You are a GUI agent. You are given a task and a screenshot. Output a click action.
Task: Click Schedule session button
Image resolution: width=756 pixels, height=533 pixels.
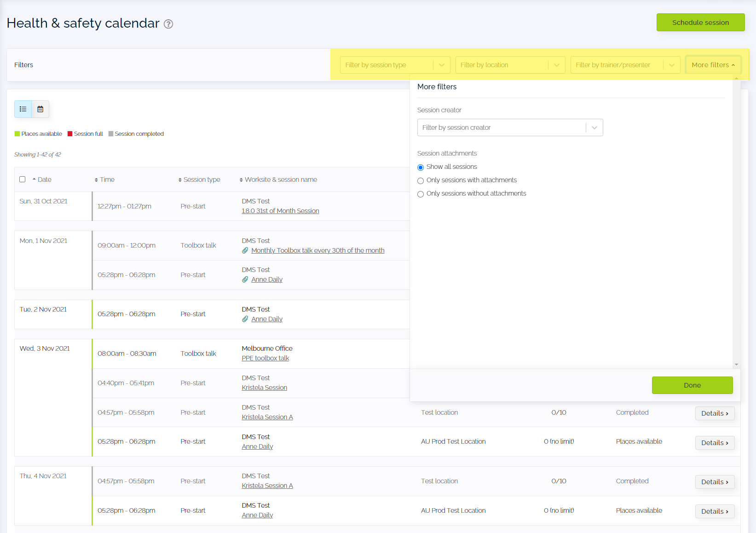tap(700, 23)
